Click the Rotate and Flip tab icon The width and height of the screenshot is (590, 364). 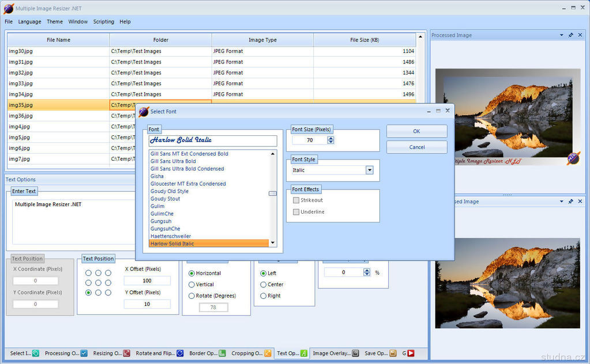180,353
